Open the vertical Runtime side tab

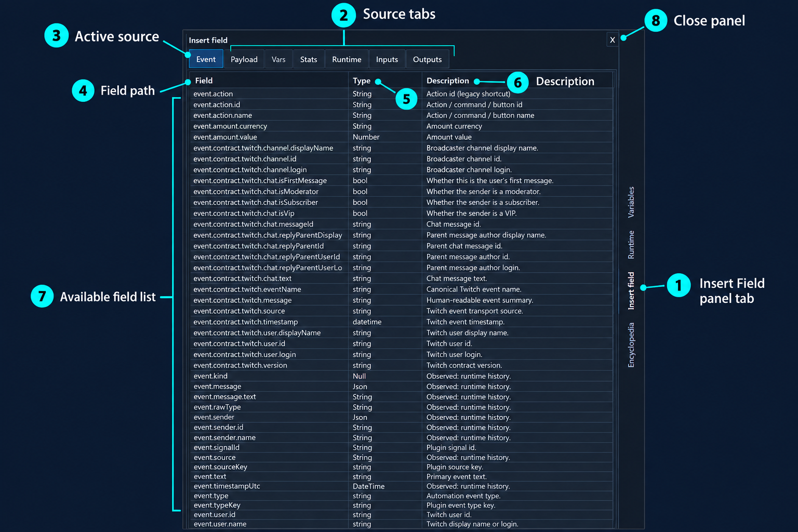coord(631,245)
